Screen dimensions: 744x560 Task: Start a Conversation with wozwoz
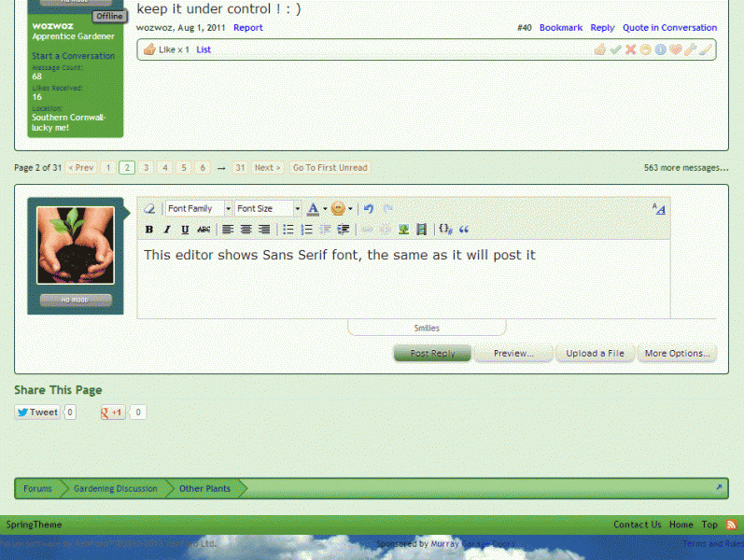[73, 56]
